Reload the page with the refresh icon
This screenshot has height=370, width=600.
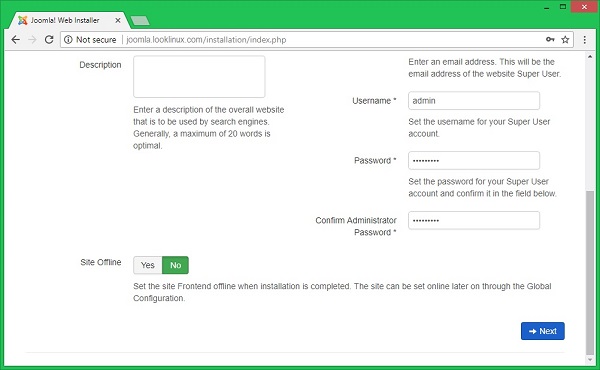(49, 39)
